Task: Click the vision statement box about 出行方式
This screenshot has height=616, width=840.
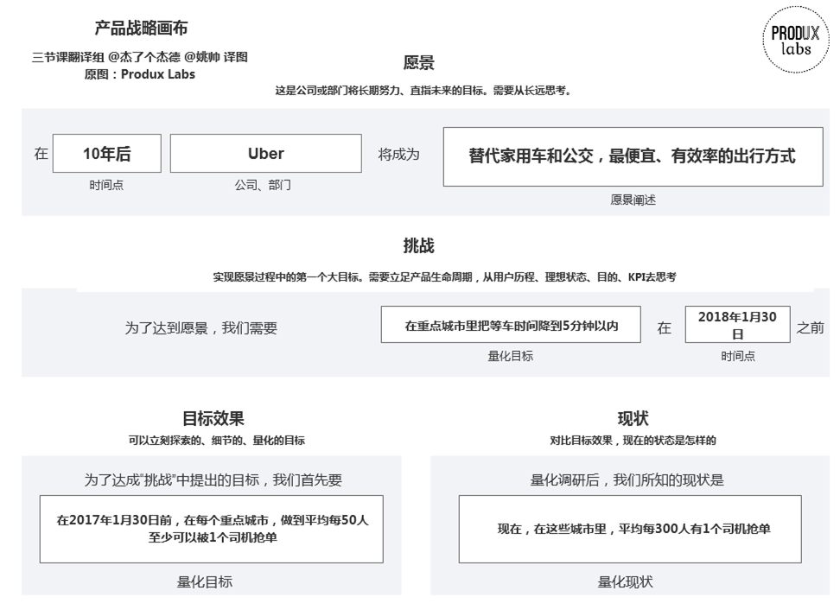Action: [633, 156]
